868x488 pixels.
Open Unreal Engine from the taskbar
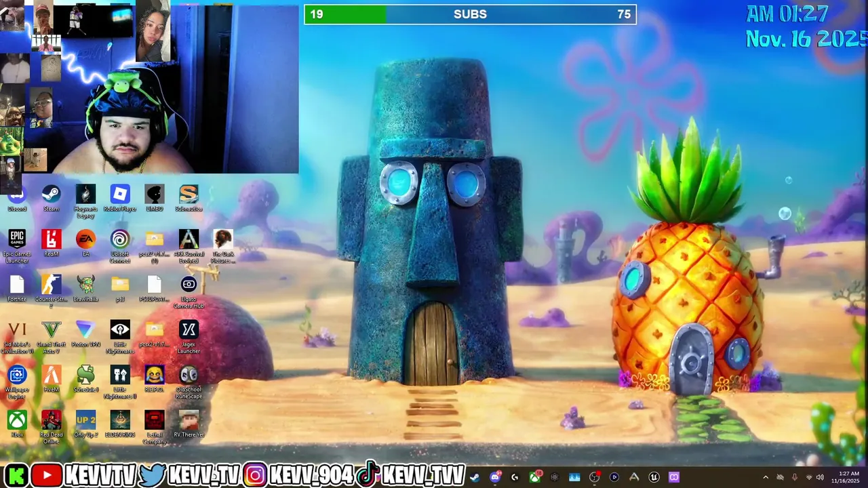click(654, 477)
